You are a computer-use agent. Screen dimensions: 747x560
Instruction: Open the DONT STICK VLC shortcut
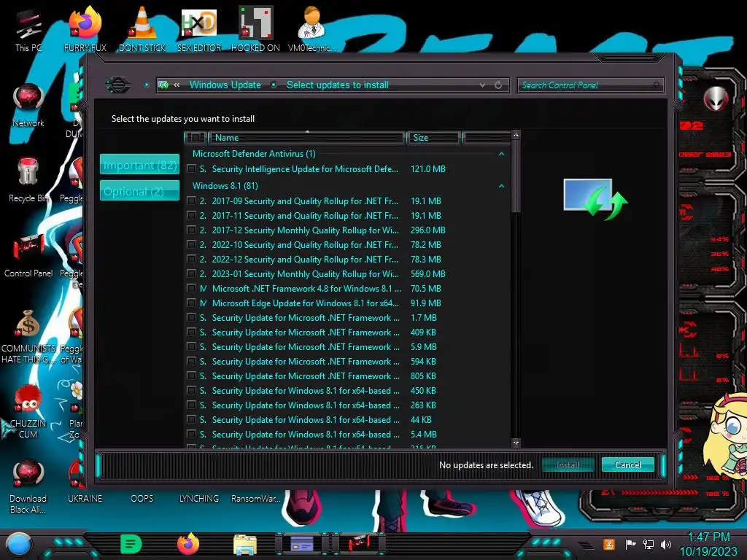click(x=142, y=29)
